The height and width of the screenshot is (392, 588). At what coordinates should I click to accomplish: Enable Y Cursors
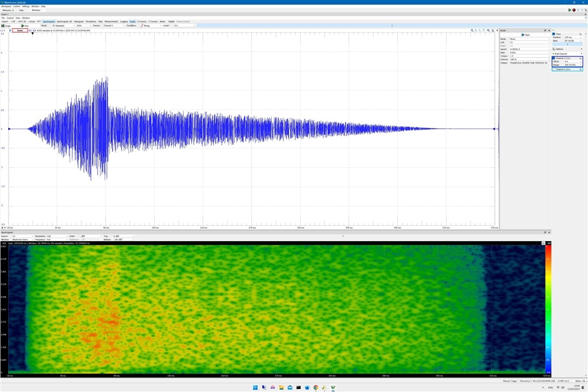[153, 22]
